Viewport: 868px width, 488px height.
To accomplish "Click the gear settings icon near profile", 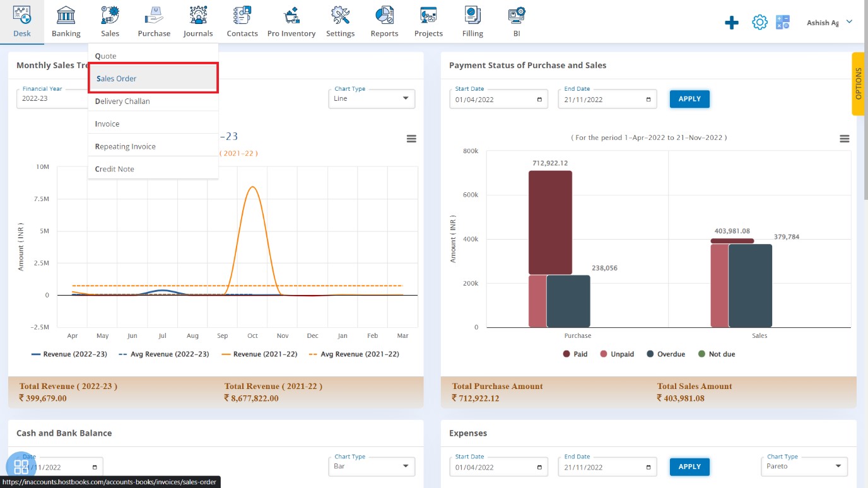I will pyautogui.click(x=759, y=23).
